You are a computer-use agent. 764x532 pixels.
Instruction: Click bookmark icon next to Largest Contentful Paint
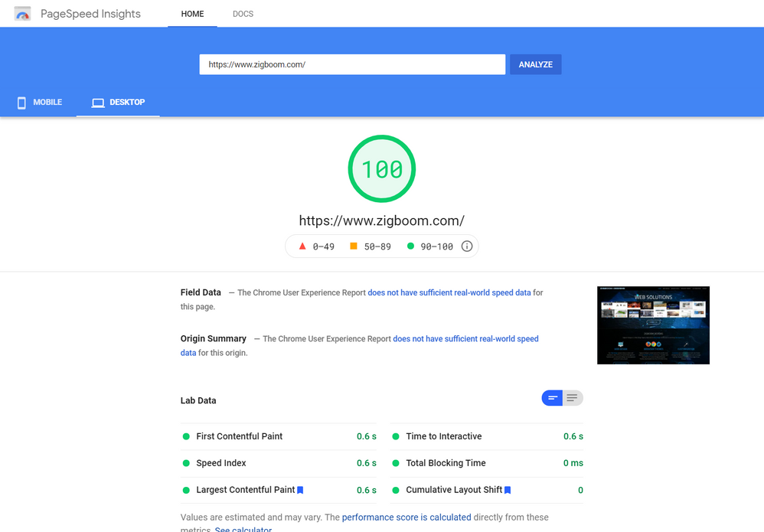[301, 490]
